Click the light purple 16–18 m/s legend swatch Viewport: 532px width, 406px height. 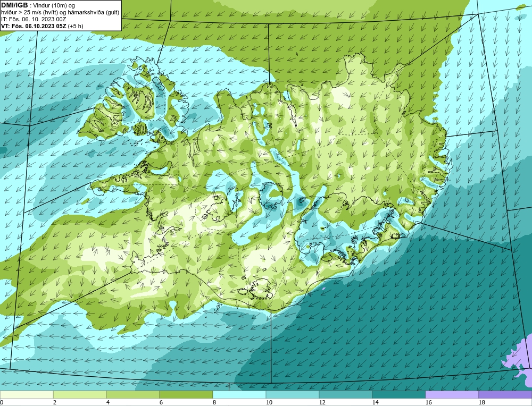point(452,394)
